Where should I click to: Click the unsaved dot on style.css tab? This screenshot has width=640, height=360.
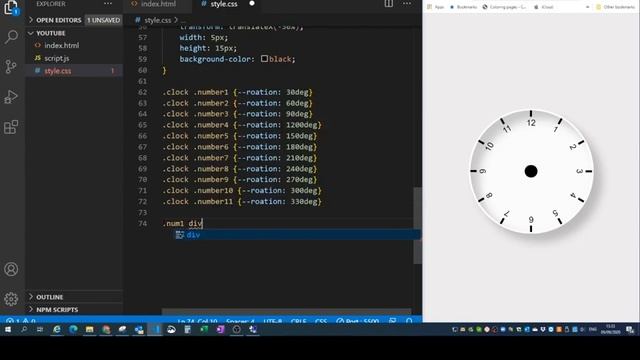[252, 3]
